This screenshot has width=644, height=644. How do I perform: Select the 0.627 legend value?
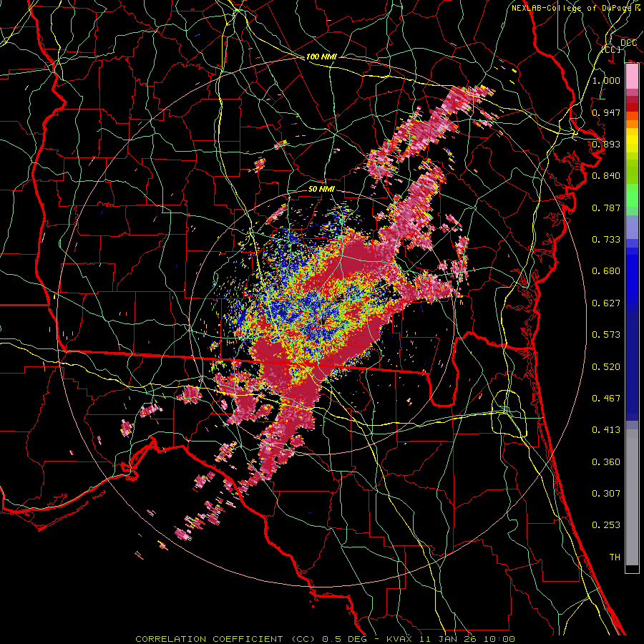[606, 303]
